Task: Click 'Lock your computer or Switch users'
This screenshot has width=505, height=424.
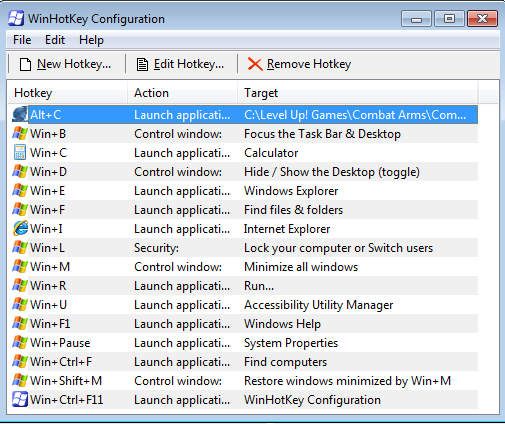Action: [338, 248]
